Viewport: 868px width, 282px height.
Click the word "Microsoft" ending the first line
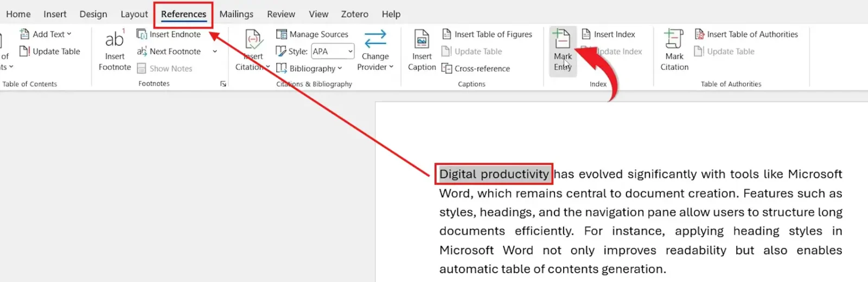815,174
